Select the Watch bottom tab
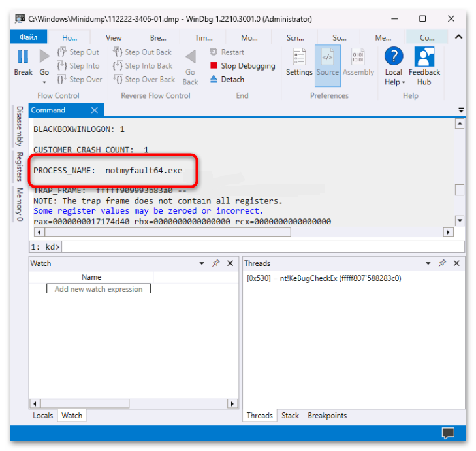Viewport: 476px width, 451px height. 72,416
